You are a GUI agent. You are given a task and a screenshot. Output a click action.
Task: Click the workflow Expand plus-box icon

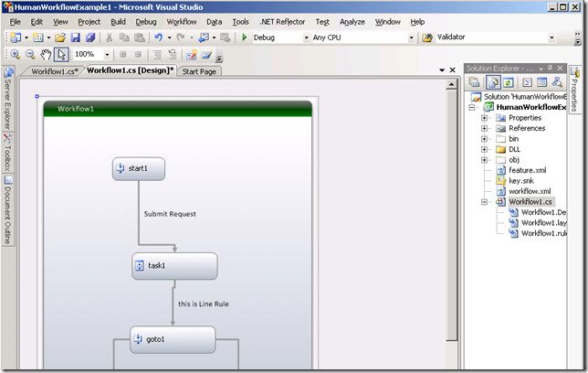(x=122, y=55)
